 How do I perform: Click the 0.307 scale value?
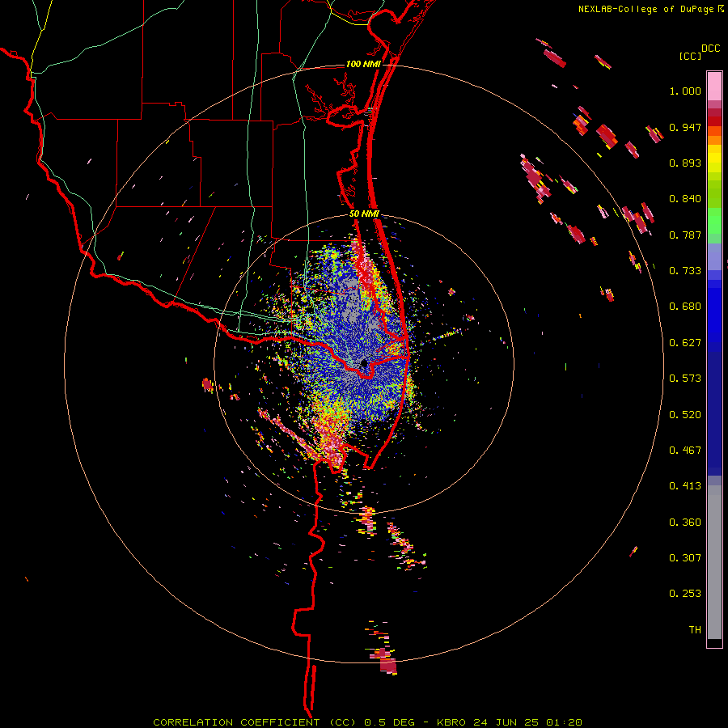[685, 558]
